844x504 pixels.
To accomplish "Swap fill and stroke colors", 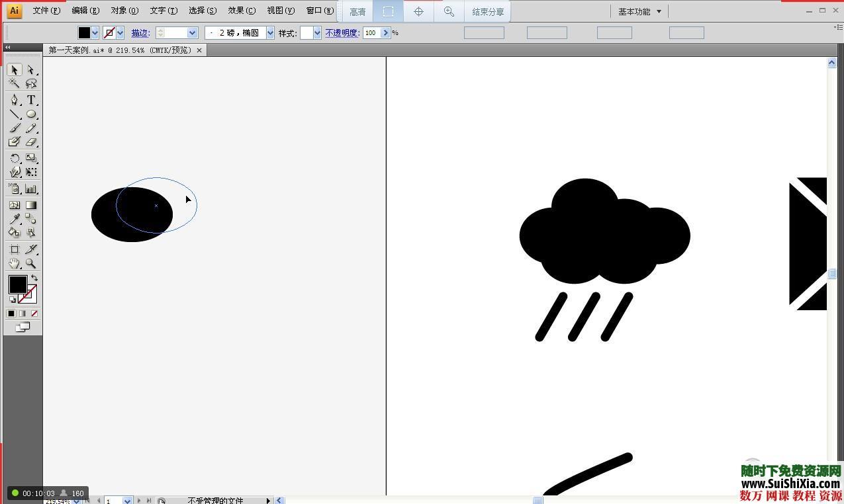I will pos(34,278).
